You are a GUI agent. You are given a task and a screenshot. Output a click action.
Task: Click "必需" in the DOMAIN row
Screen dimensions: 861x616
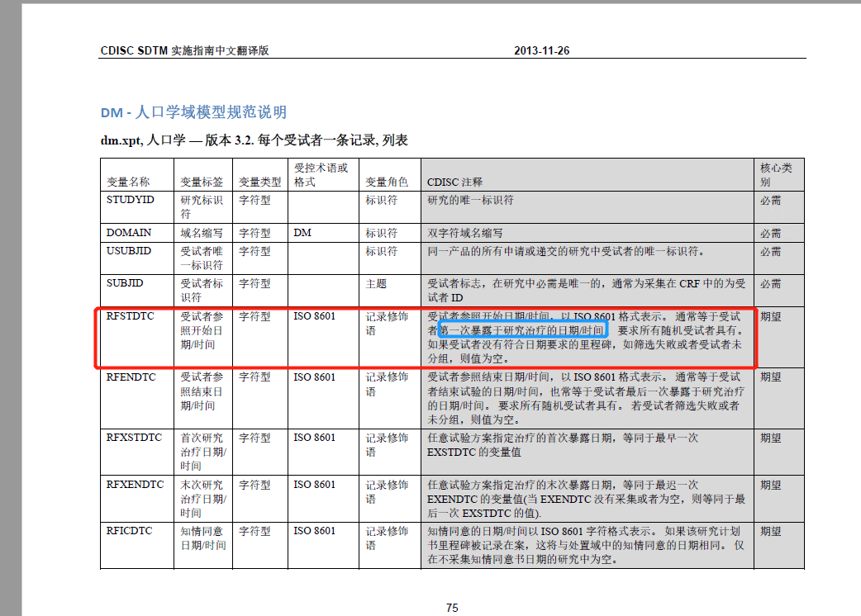click(770, 233)
